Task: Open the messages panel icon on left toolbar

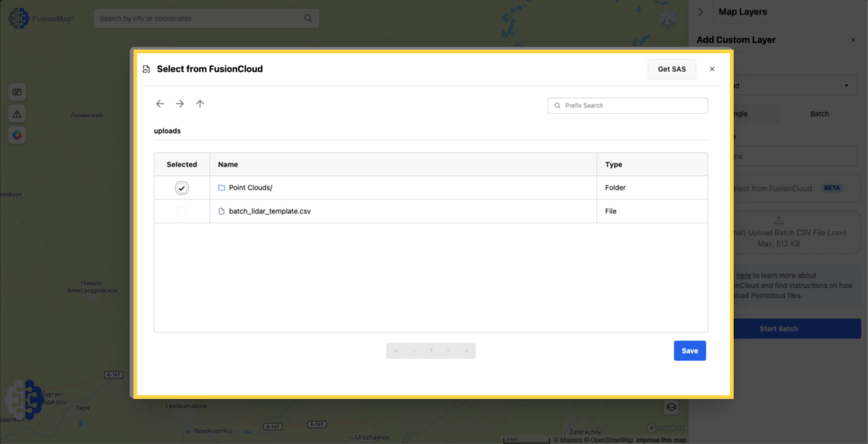Action: click(17, 92)
